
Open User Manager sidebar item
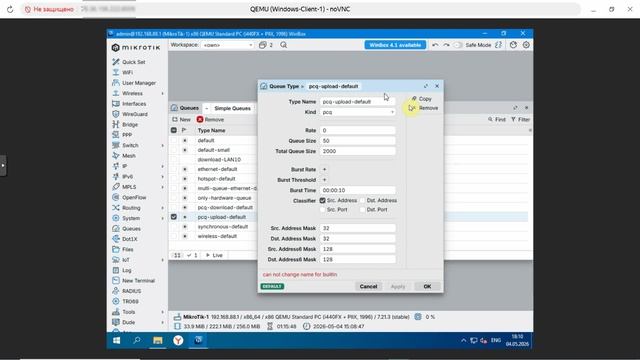click(x=139, y=83)
